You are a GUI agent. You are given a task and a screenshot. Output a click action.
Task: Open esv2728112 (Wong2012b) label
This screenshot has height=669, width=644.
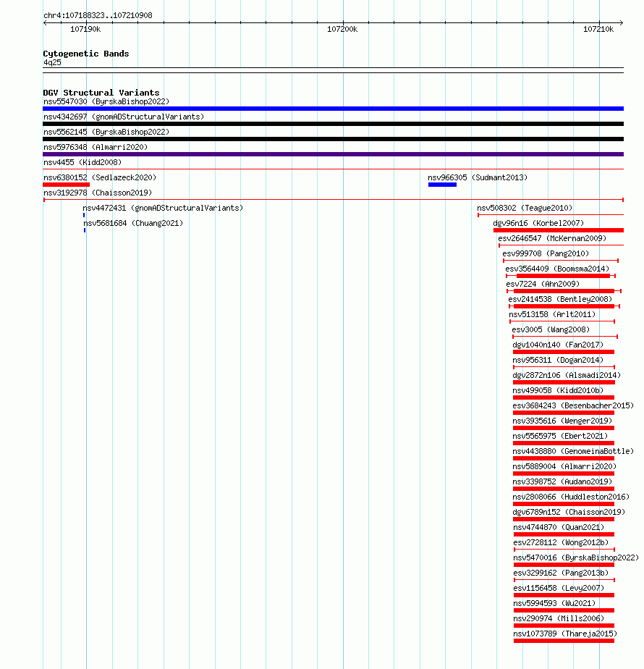coord(561,543)
